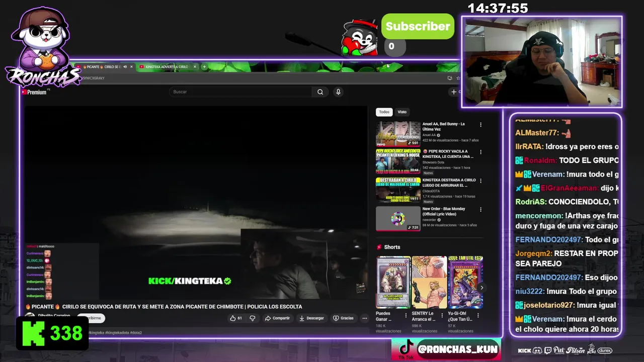This screenshot has width=644, height=362.
Task: Select the Todos filter chip
Action: tap(384, 112)
